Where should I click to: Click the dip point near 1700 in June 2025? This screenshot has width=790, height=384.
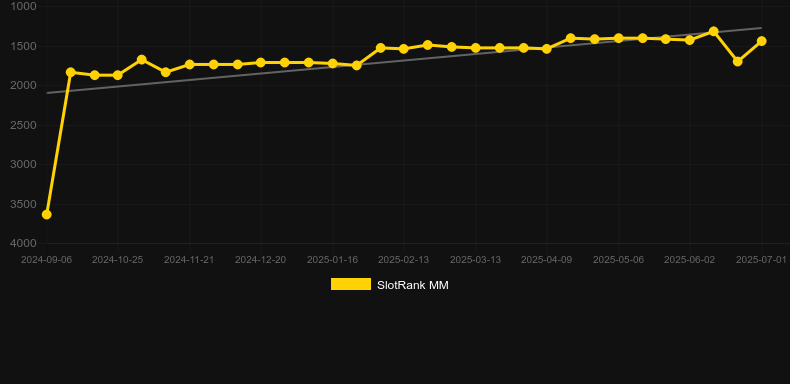(738, 61)
